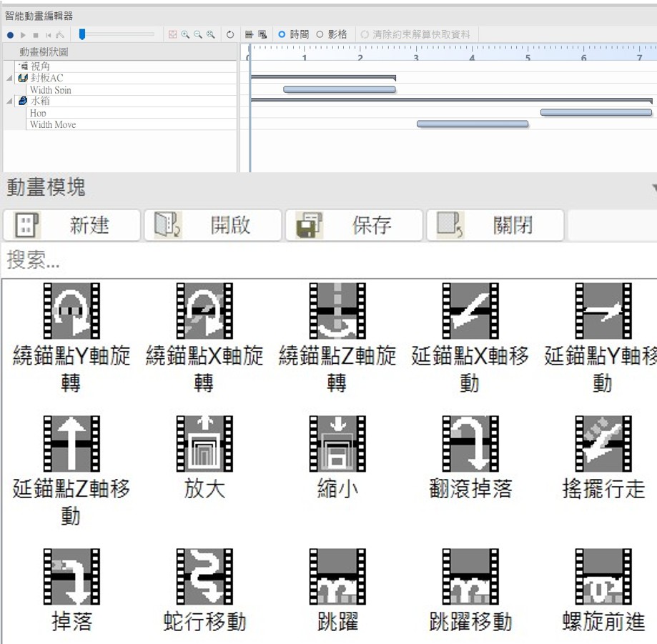
Task: Click the zoom out magnifier icon
Action: [x=198, y=34]
